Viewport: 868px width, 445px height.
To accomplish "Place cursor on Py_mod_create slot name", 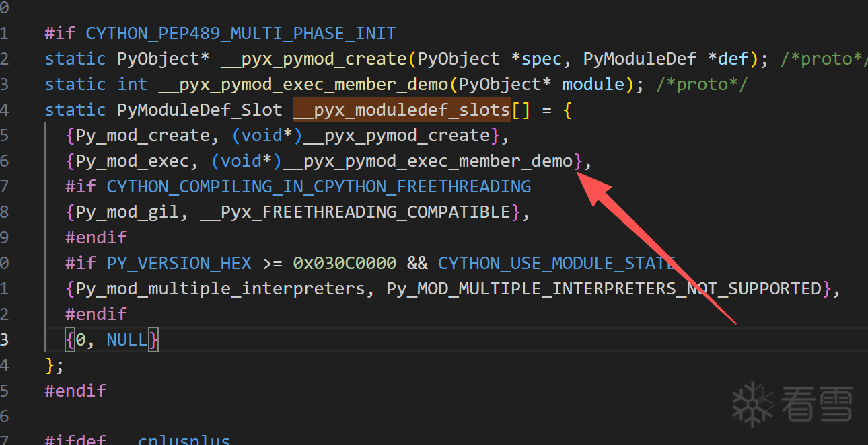I will (143, 135).
